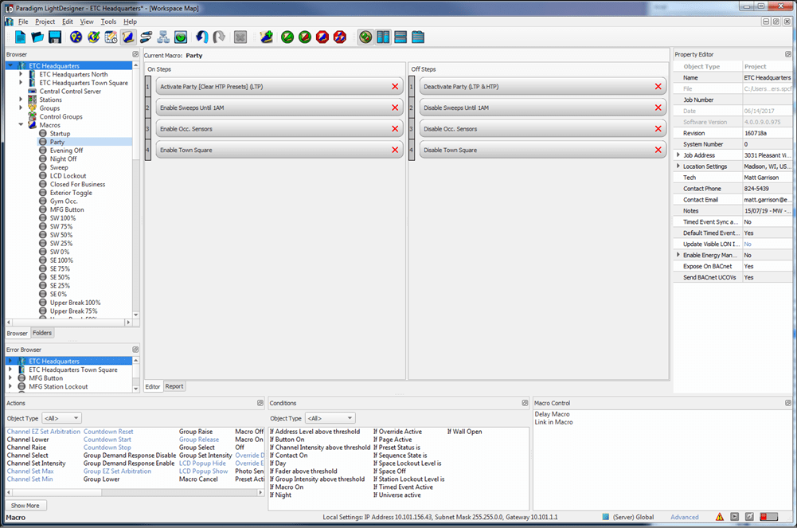This screenshot has height=532, width=797.
Task: Click the Browser tree horizontal scrollbar
Action: tap(68, 322)
